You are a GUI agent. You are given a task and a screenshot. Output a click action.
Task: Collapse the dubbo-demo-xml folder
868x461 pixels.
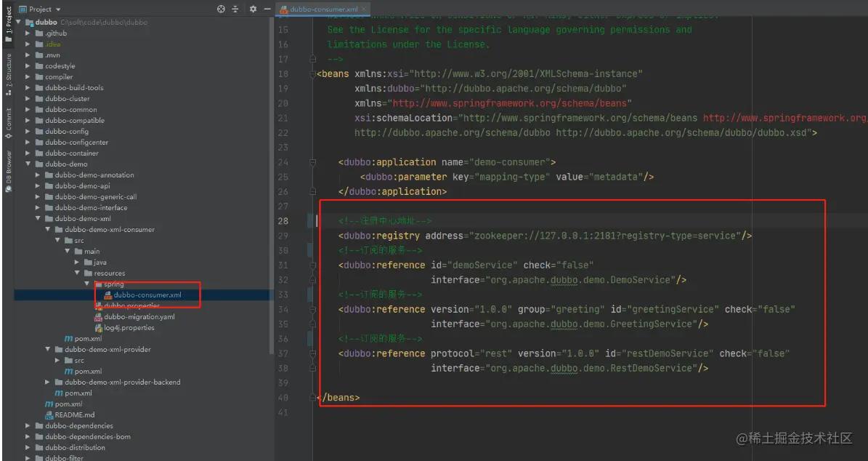[x=38, y=218]
